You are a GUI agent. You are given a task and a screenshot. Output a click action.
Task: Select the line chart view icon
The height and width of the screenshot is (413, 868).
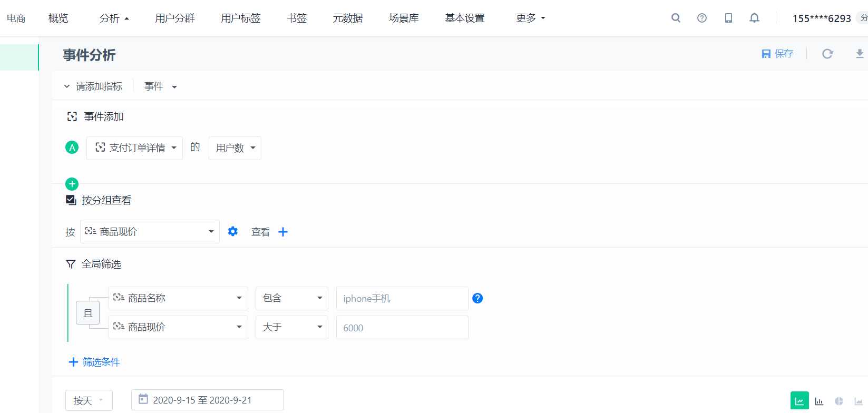click(799, 401)
